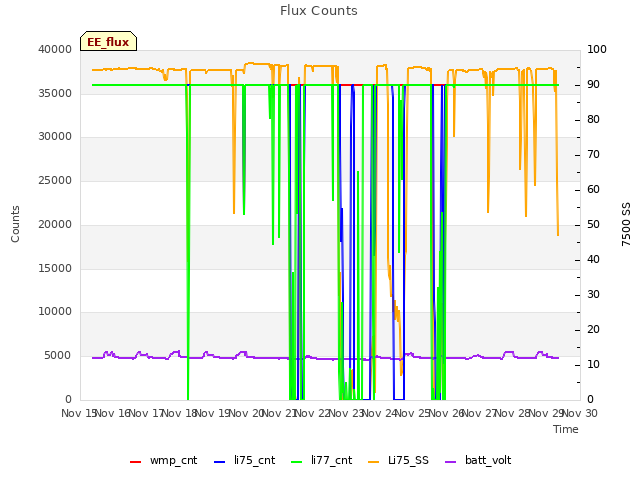Viewport: 640px width, 480px height.
Task: Click the 60 right axis label
Action: pyautogui.click(x=593, y=189)
